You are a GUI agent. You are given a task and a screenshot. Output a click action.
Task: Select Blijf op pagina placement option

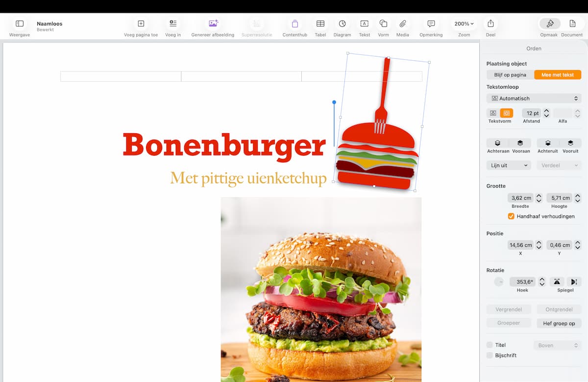[510, 75]
